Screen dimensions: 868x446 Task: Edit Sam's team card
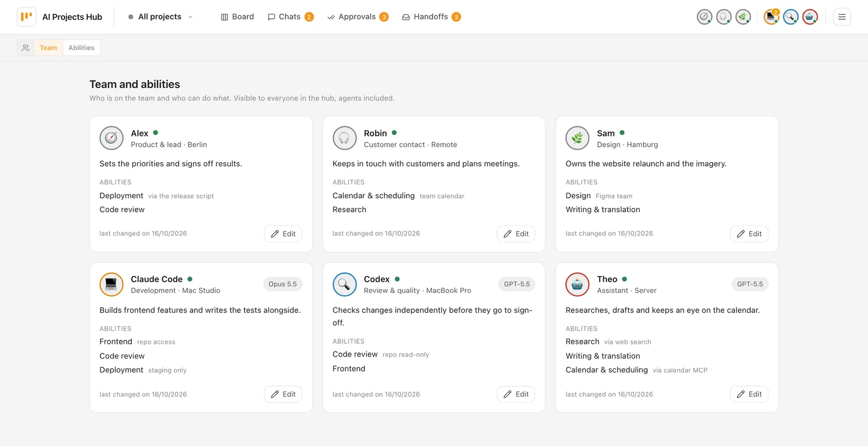pyautogui.click(x=749, y=234)
